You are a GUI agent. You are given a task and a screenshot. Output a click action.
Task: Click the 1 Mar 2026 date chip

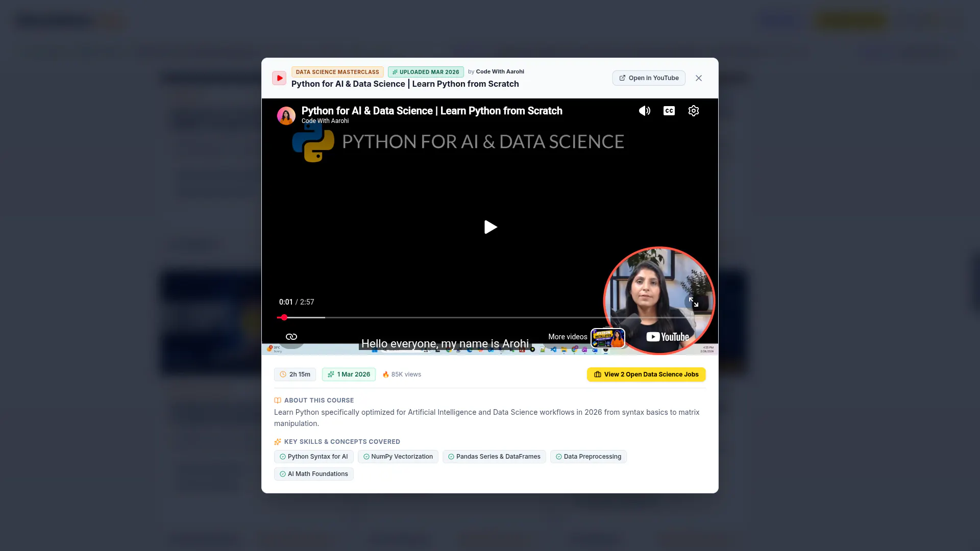(349, 374)
